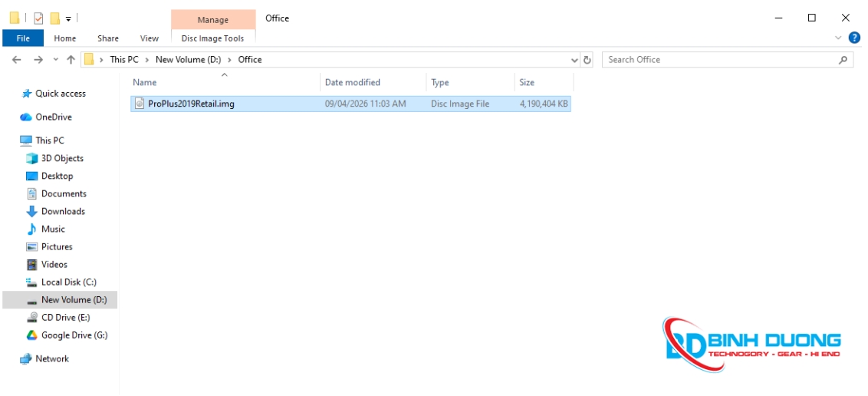This screenshot has width=868, height=396.
Task: Go up one folder level arrow
Action: tap(71, 60)
